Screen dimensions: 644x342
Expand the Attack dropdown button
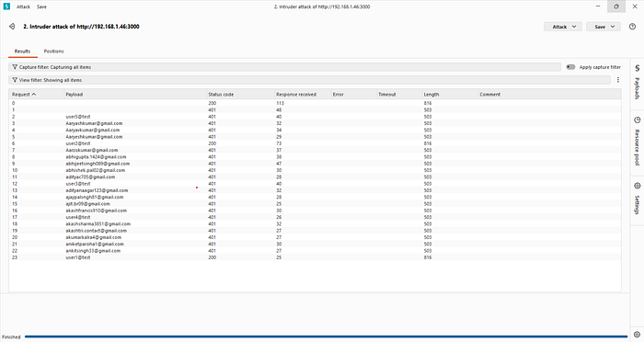click(x=563, y=27)
